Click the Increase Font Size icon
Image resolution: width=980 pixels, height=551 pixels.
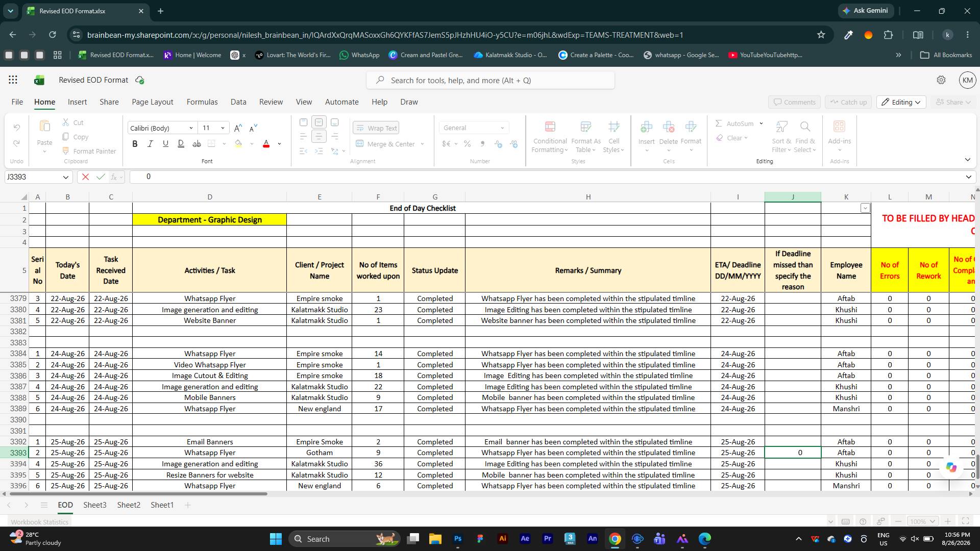click(238, 128)
